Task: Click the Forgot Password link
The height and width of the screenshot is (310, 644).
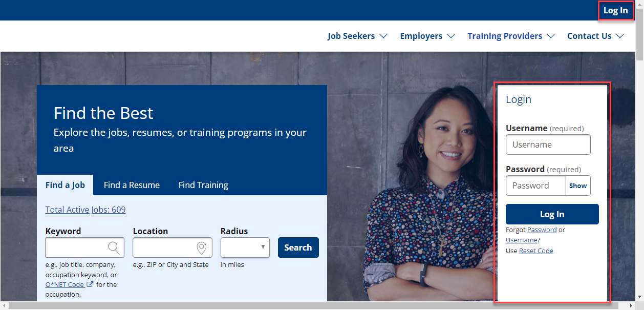Action: coord(542,230)
